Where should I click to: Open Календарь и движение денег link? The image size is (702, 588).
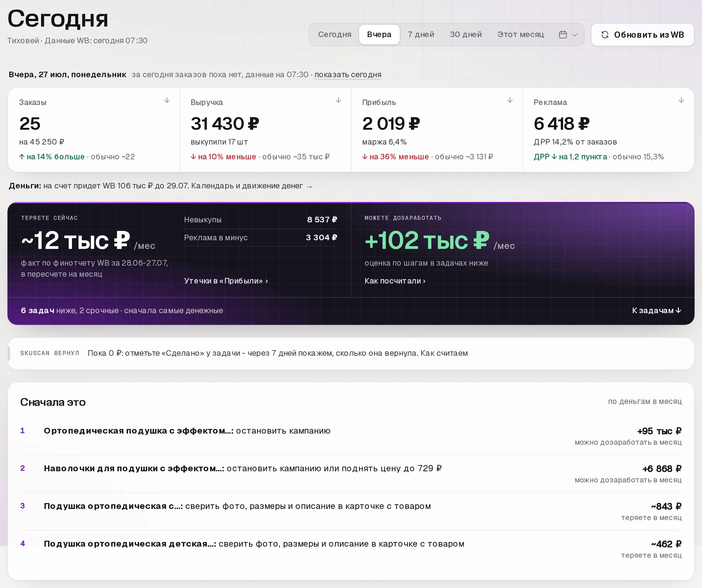pyautogui.click(x=252, y=186)
